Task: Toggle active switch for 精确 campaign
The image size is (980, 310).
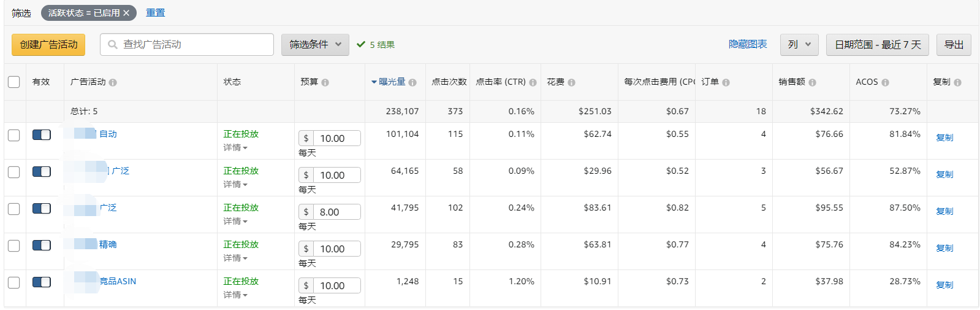Action: tap(42, 245)
